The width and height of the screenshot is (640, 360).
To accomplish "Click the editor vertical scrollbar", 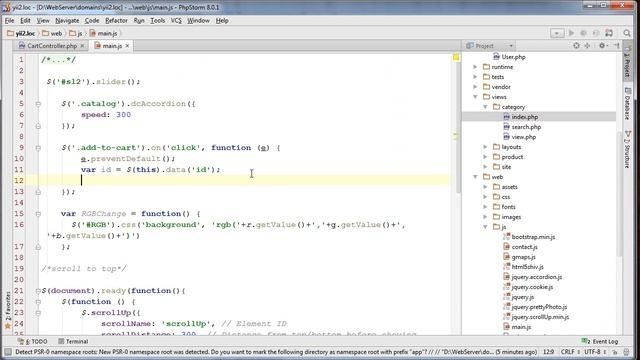I will click(458, 127).
